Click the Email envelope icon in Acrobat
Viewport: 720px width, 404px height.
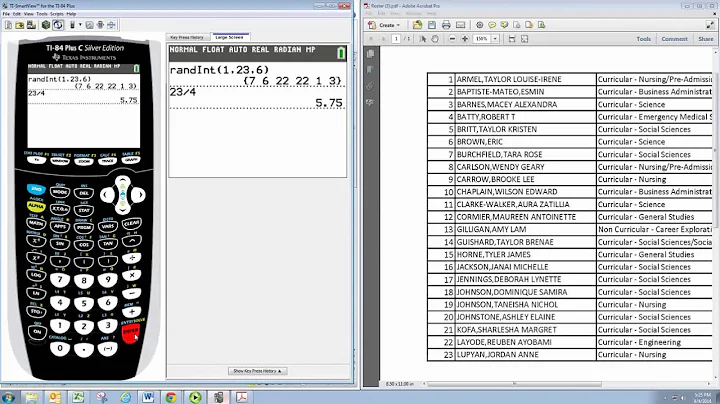pyautogui.click(x=461, y=25)
